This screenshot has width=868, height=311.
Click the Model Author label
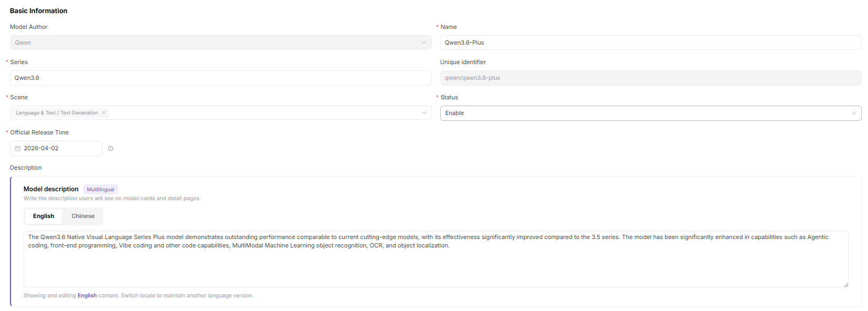[x=29, y=27]
